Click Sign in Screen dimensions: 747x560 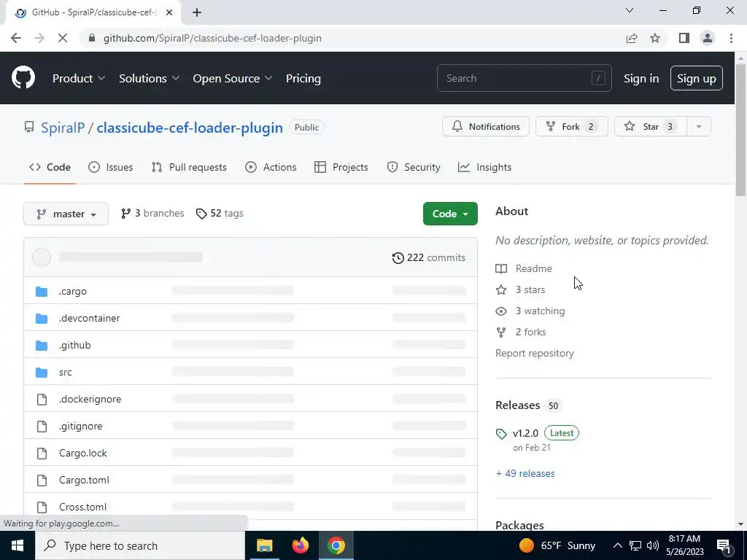(641, 79)
